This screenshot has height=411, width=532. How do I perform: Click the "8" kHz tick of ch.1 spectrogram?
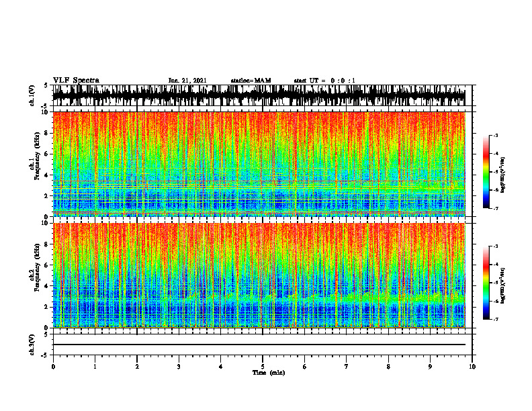coord(47,133)
